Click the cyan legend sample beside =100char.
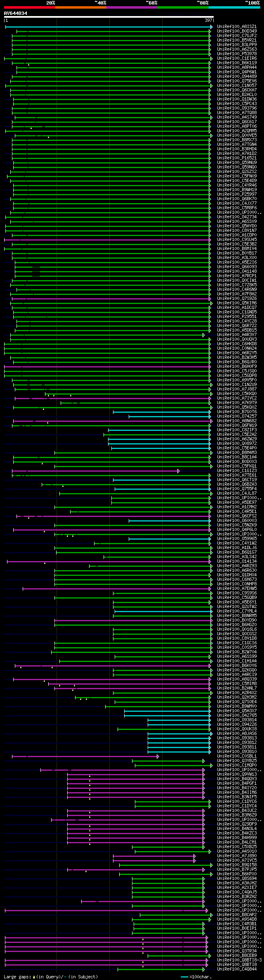264x980 pixels. pyautogui.click(x=184, y=977)
